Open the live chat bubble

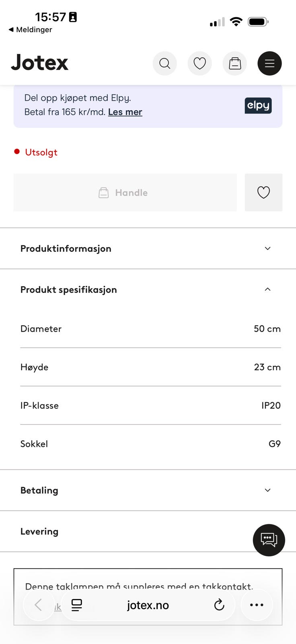coord(269,540)
